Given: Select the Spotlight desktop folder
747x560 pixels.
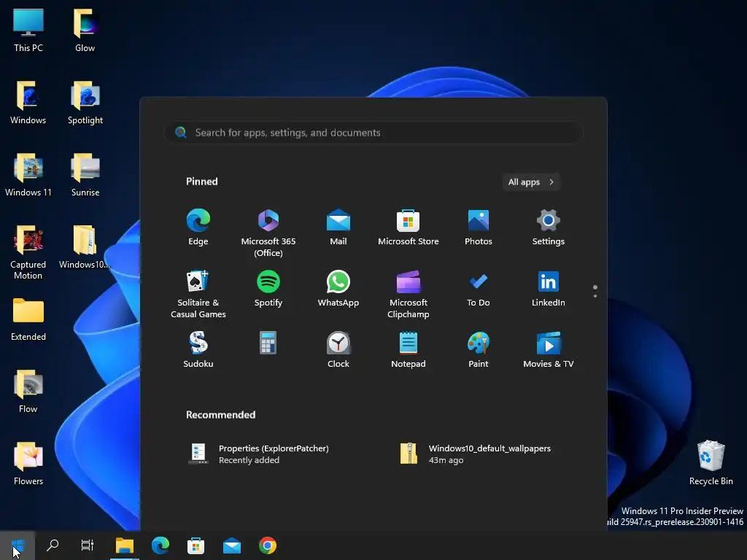Looking at the screenshot, I should (x=85, y=102).
